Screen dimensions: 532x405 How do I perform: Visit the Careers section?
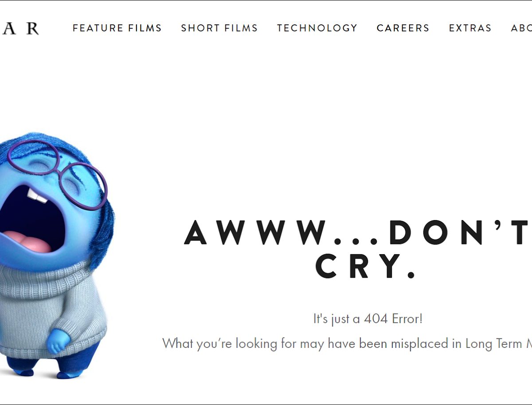coord(403,28)
